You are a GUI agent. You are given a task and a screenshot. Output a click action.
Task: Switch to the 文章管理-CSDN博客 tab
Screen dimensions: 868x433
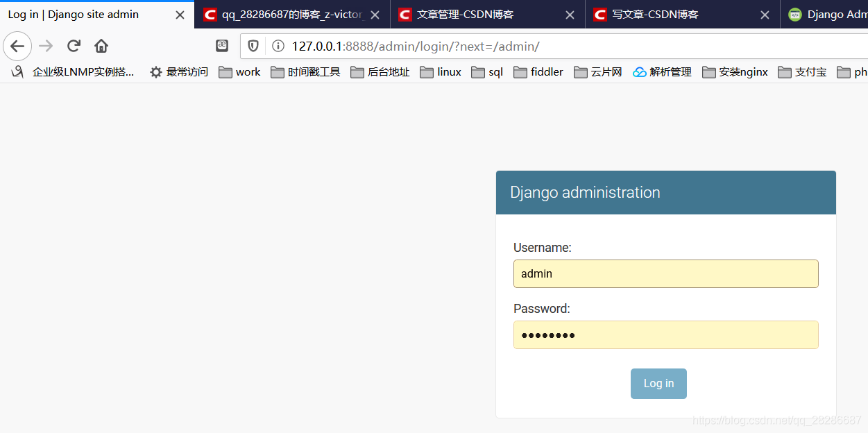pos(488,15)
